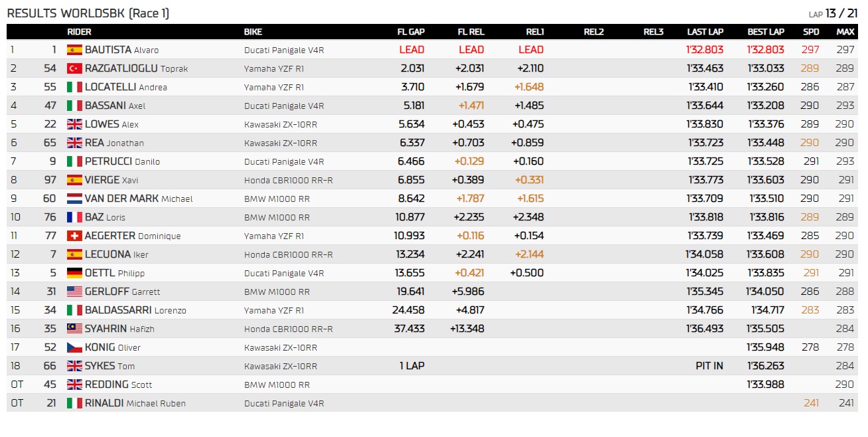Viewport: 868px width, 437px height.
Task: Click the Italian flag beside BASSANI
Action: [74, 106]
